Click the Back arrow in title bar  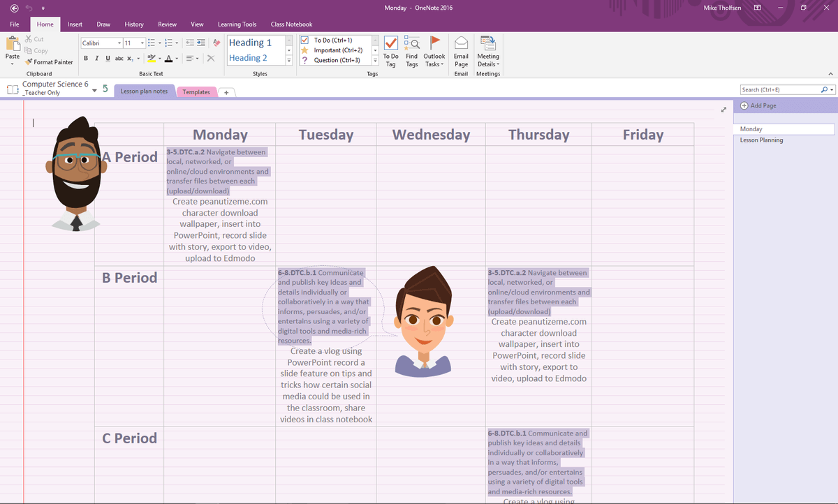pyautogui.click(x=14, y=8)
